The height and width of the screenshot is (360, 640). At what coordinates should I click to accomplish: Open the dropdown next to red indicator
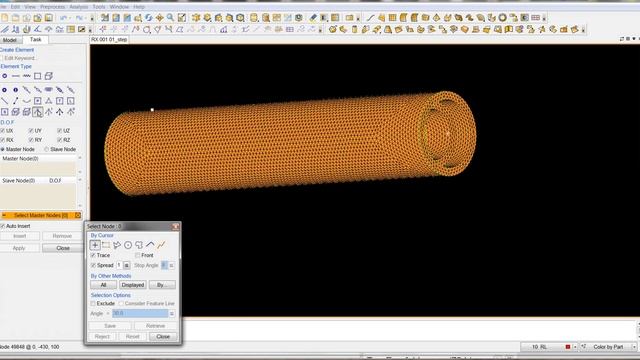[x=575, y=347]
